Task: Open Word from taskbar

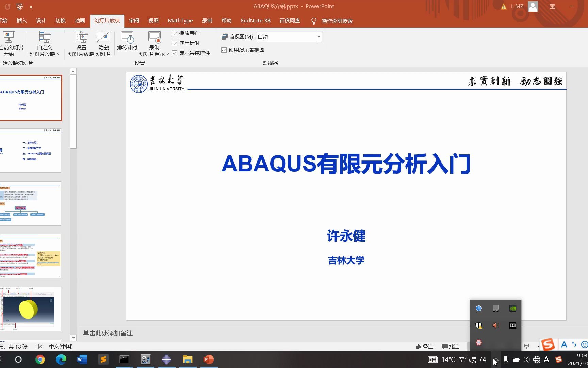Action: pyautogui.click(x=82, y=359)
